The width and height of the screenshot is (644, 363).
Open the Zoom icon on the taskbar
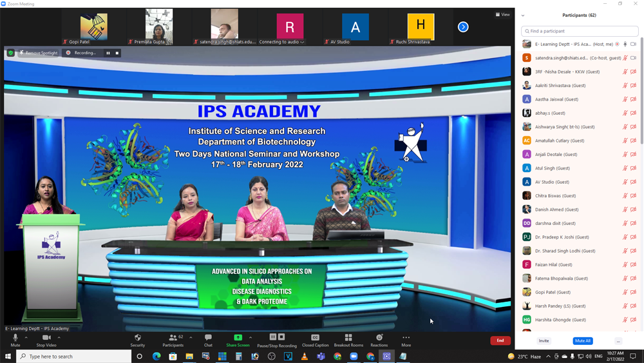(x=354, y=357)
